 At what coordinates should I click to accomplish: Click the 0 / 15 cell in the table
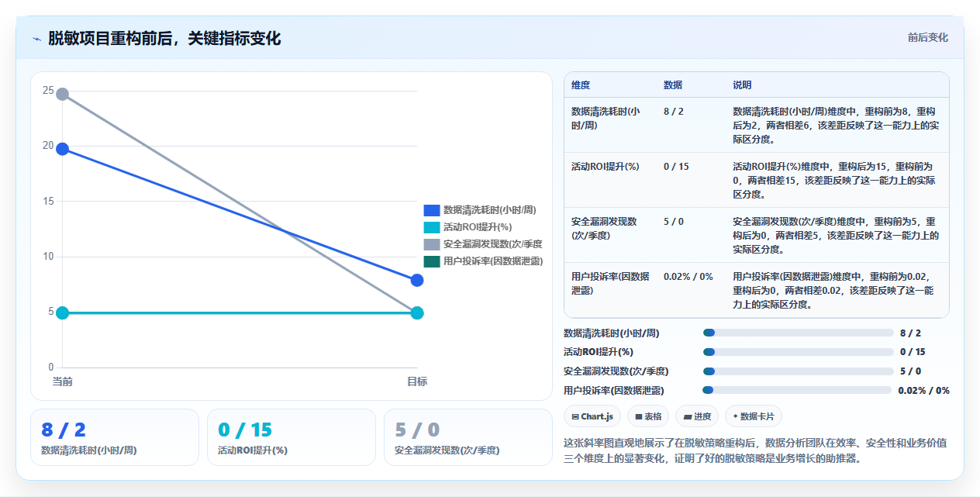click(x=676, y=167)
